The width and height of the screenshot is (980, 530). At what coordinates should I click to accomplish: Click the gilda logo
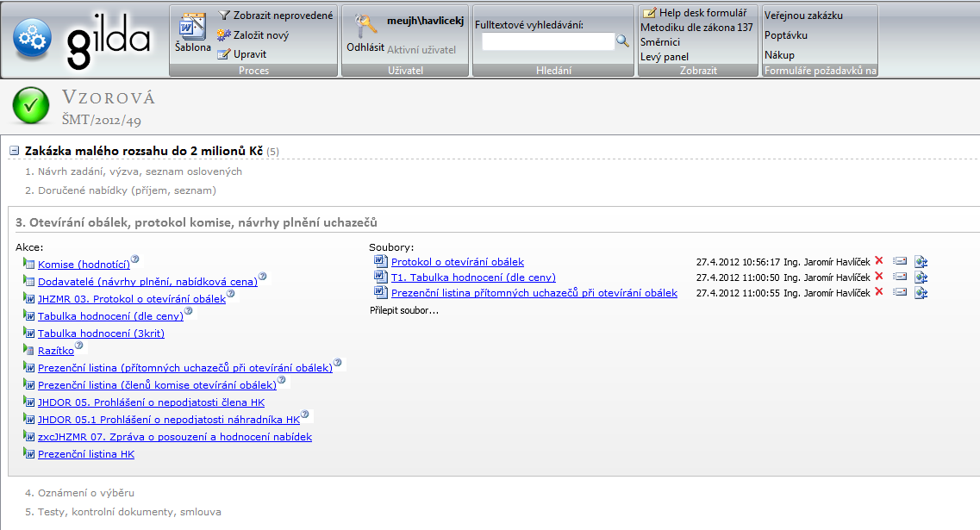[x=108, y=41]
